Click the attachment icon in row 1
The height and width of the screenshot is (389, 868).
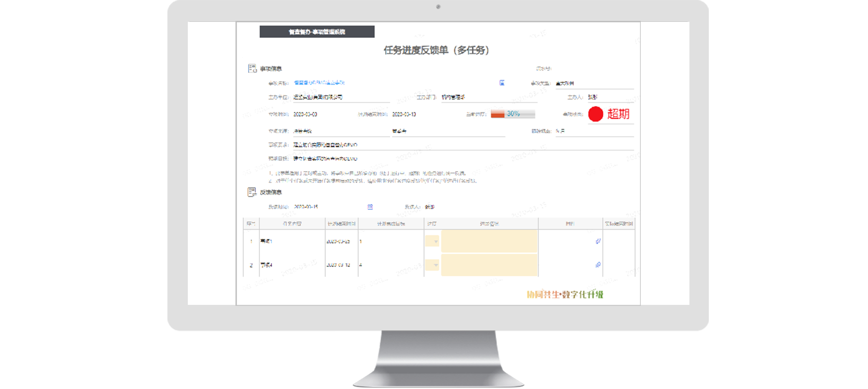point(598,241)
